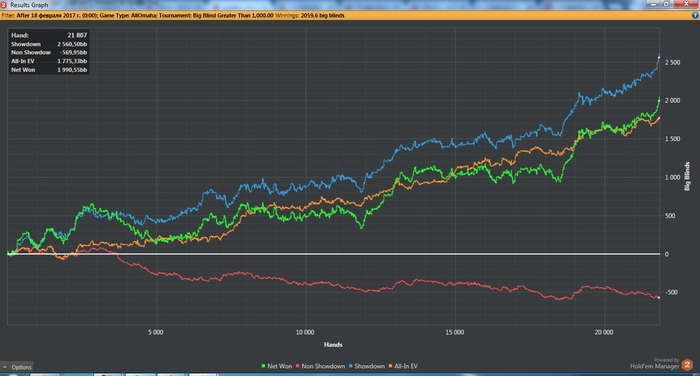Click the All-In EV value 1 775,33bb

72,61
